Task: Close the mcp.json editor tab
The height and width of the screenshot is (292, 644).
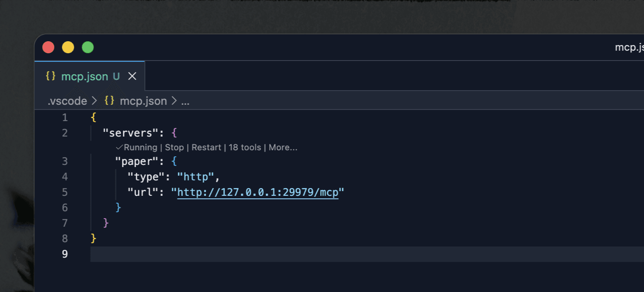Action: pyautogui.click(x=132, y=76)
